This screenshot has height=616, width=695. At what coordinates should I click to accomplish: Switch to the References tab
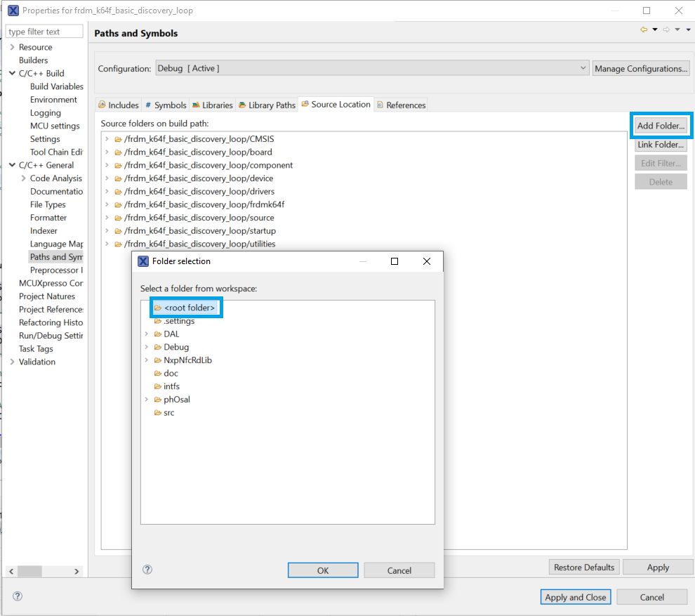(401, 105)
